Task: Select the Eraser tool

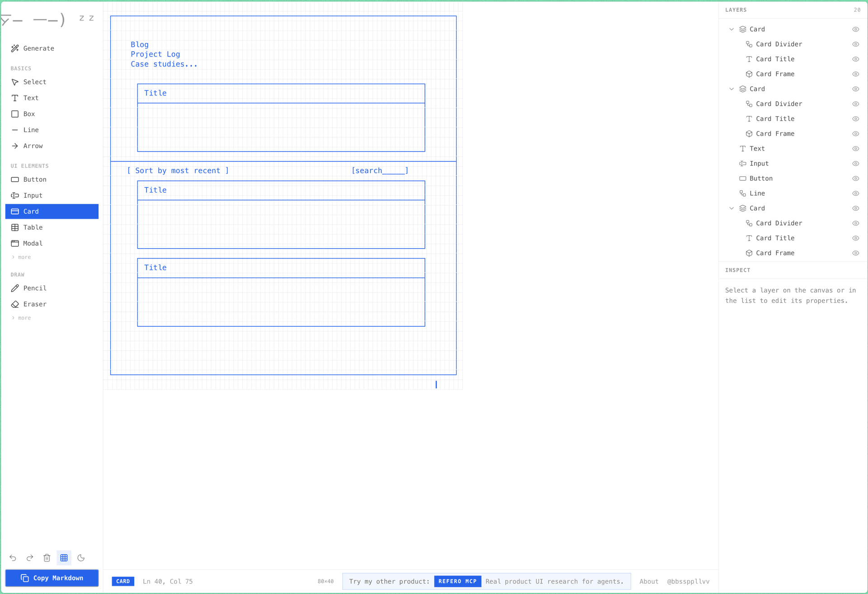Action: point(35,304)
